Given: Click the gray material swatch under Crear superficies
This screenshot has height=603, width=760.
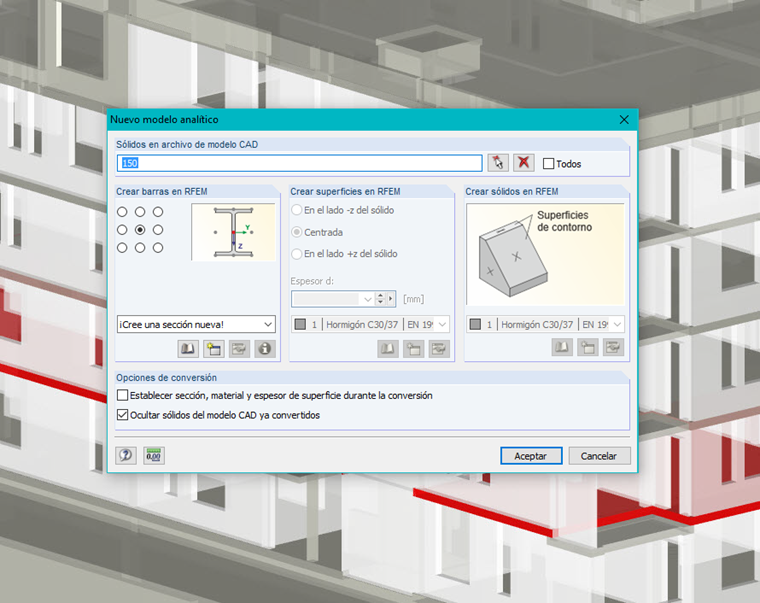Looking at the screenshot, I should 301,324.
